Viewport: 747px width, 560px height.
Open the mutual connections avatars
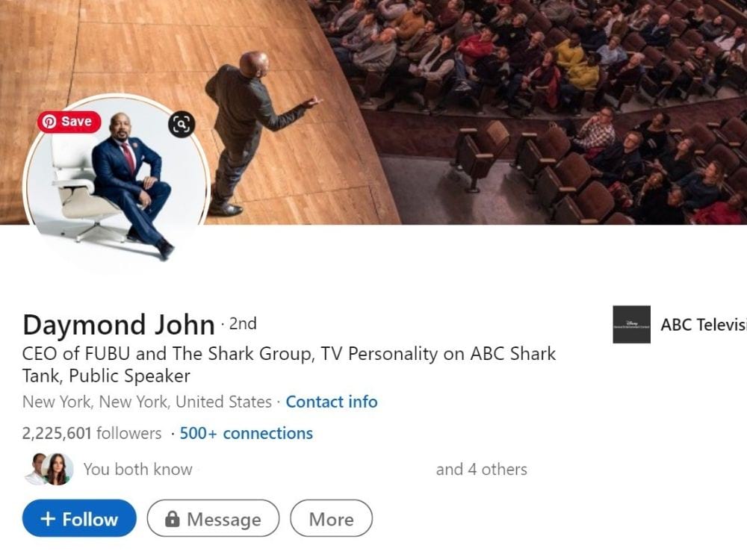pyautogui.click(x=49, y=469)
